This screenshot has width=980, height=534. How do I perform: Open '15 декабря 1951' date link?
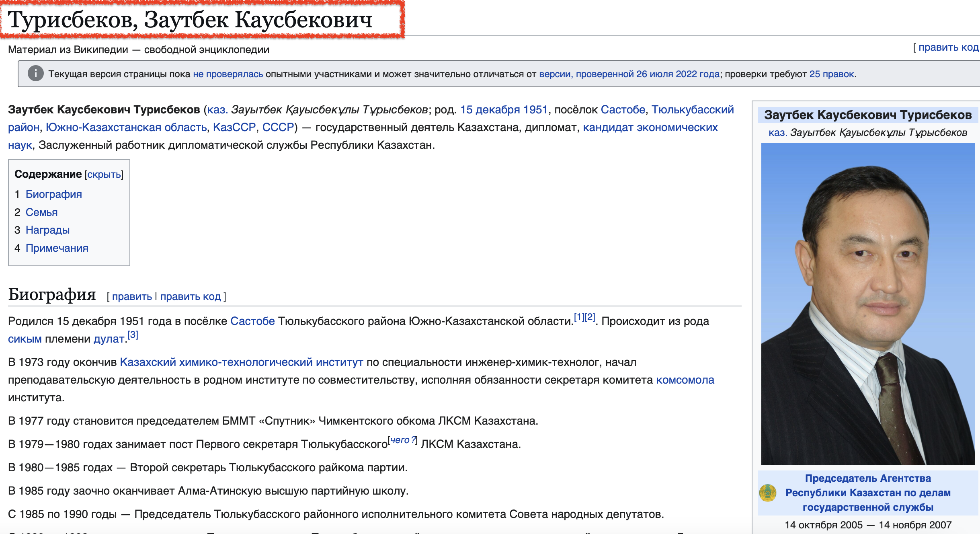coord(504,110)
